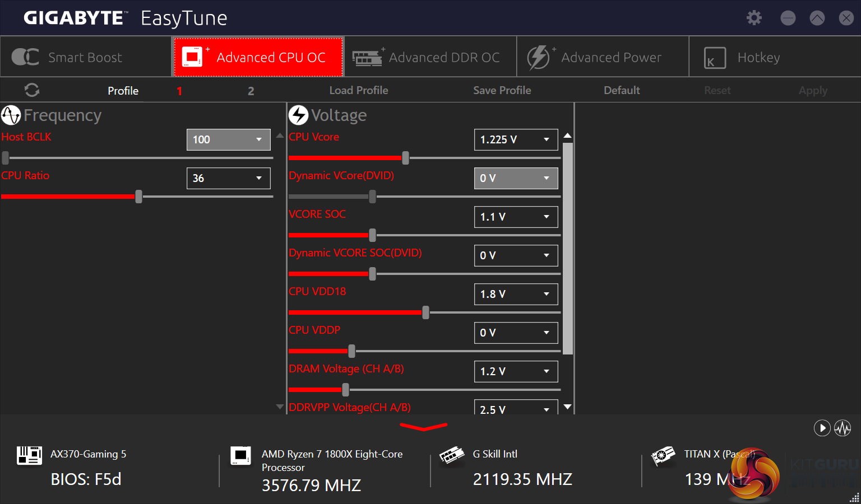This screenshot has height=504, width=861.
Task: Click the Dynamic VCore(DVID) slider handle
Action: pyautogui.click(x=372, y=197)
